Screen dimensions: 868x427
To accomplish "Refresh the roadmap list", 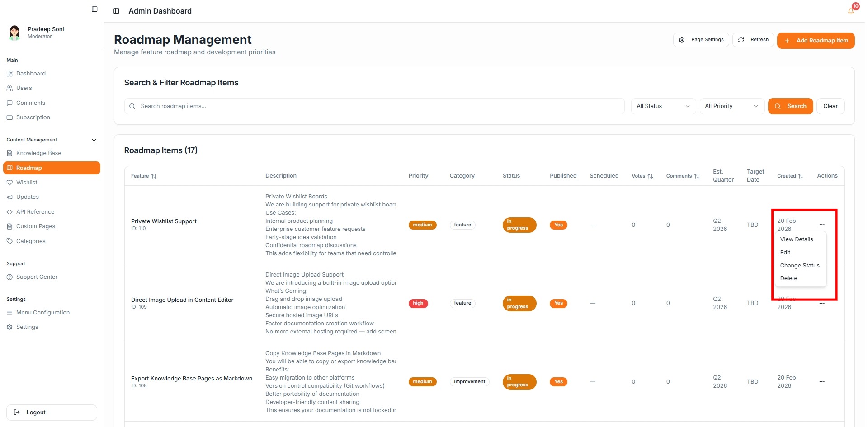I will coord(753,40).
